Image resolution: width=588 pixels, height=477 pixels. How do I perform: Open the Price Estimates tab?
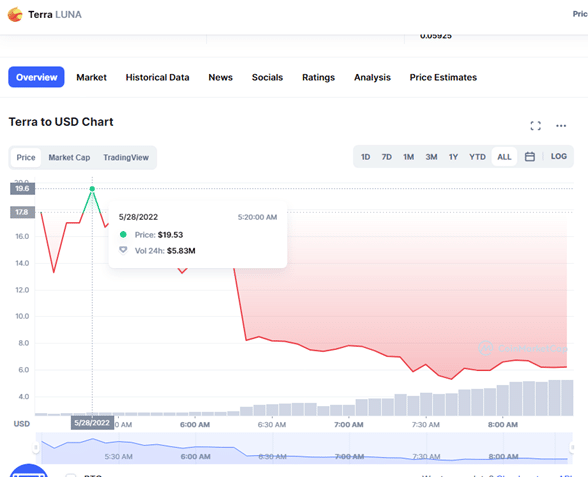tap(443, 77)
